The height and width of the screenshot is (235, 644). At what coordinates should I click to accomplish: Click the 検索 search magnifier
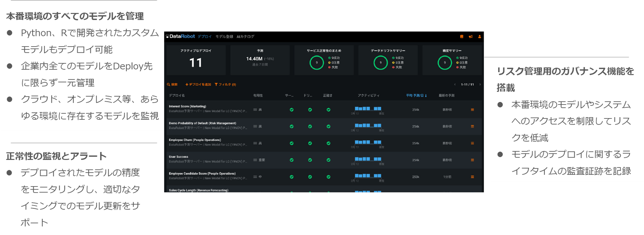click(x=172, y=84)
